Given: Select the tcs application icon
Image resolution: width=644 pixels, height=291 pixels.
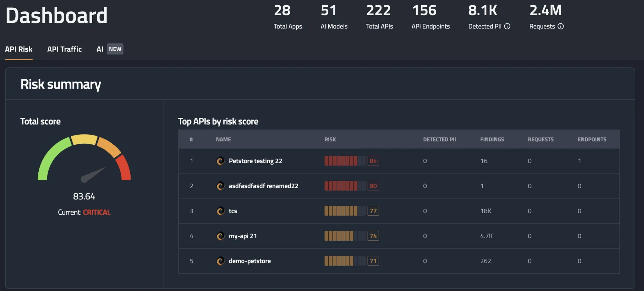Looking at the screenshot, I should point(221,211).
